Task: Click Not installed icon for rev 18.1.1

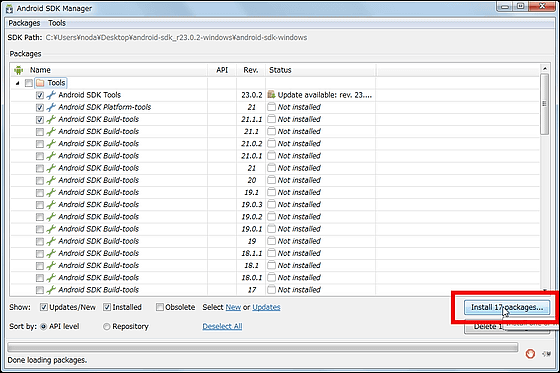Action: coord(271,253)
